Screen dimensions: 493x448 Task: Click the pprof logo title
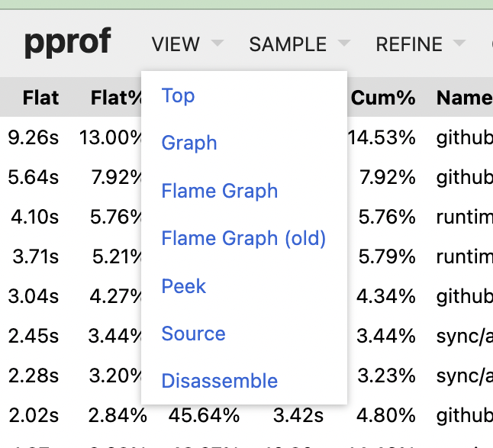[68, 43]
